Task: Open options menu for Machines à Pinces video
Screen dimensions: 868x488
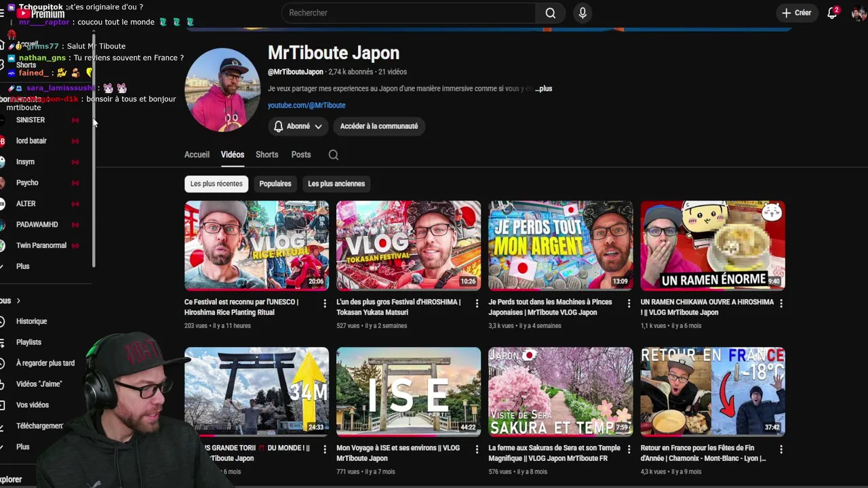Action: 629,304
